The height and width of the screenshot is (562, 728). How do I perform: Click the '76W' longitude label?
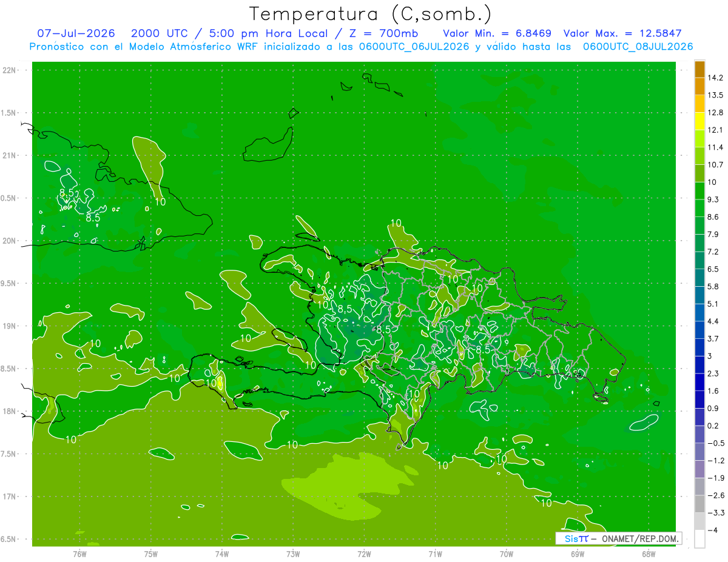[79, 554]
